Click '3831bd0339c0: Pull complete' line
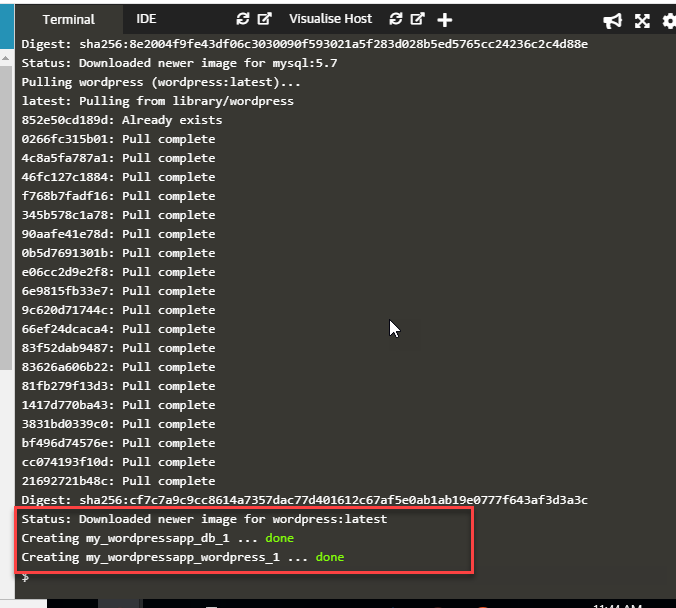 (x=118, y=423)
